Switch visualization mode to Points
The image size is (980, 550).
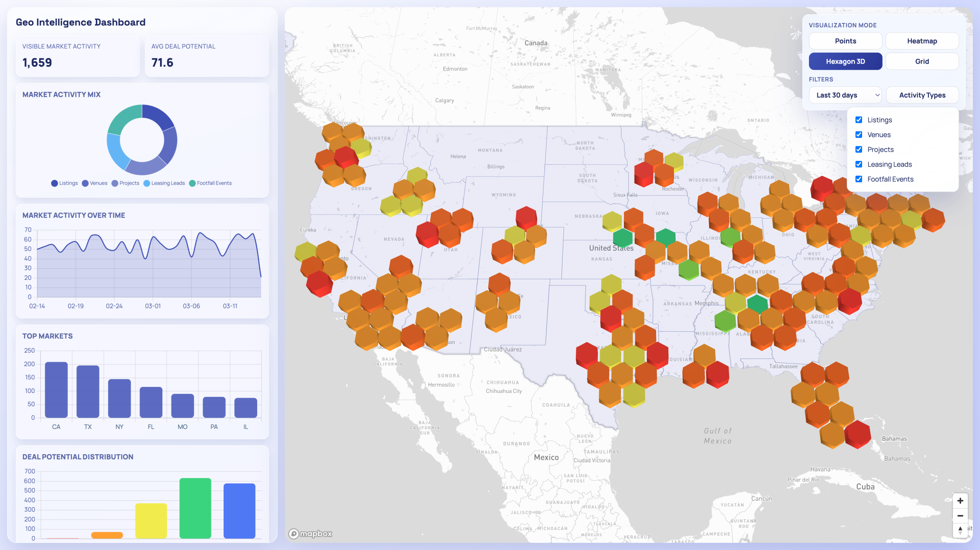[x=846, y=41]
